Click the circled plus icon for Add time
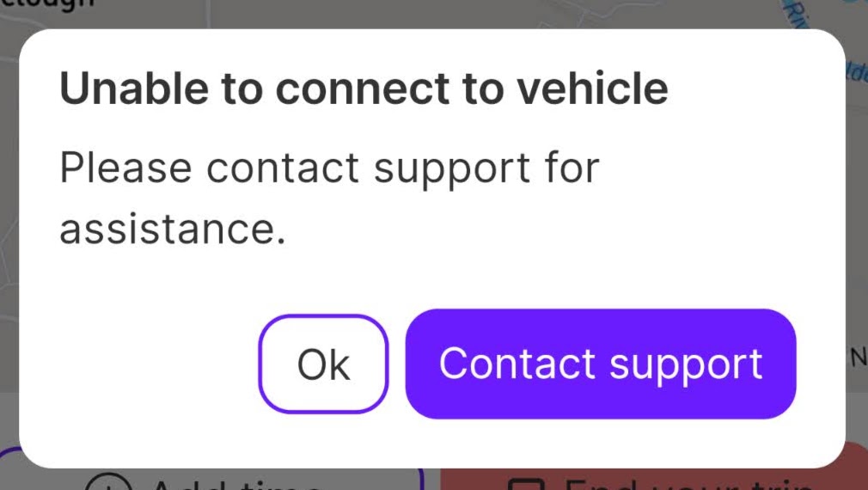This screenshot has height=490, width=868. pyautogui.click(x=108, y=483)
